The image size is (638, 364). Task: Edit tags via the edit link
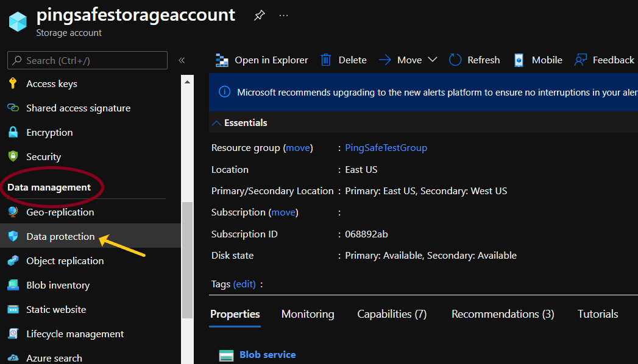244,284
